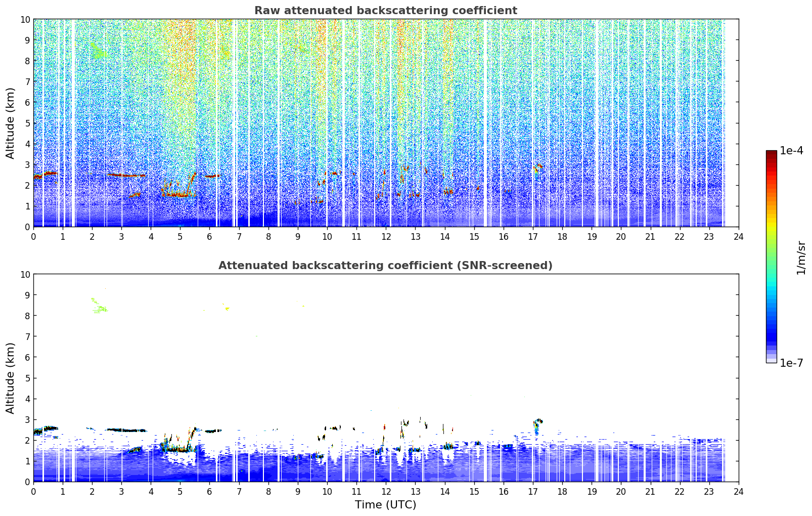Click the dark red top of the colorbar
The height and width of the screenshot is (516, 812).
click(771, 153)
